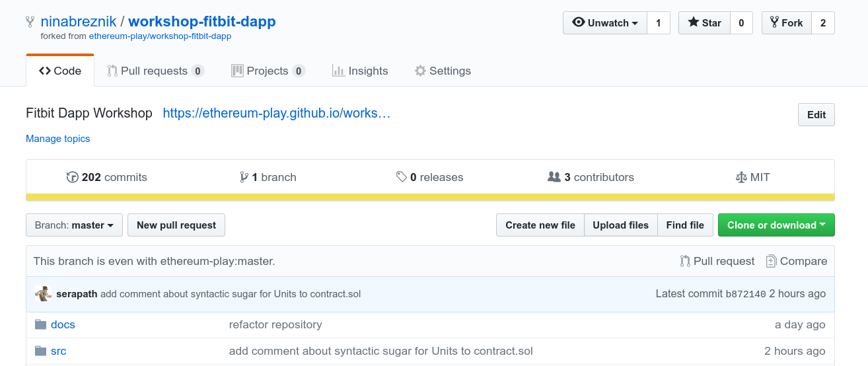Viewport: 868px width, 366px height.
Task: Click the project board icon on Projects tab
Action: pyautogui.click(x=237, y=71)
